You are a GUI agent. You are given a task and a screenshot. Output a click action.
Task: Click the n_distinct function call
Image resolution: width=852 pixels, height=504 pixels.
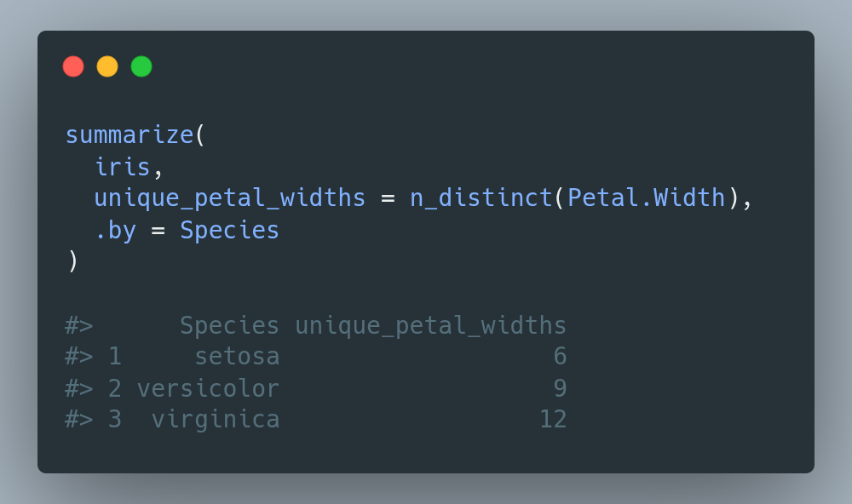pyautogui.click(x=481, y=198)
